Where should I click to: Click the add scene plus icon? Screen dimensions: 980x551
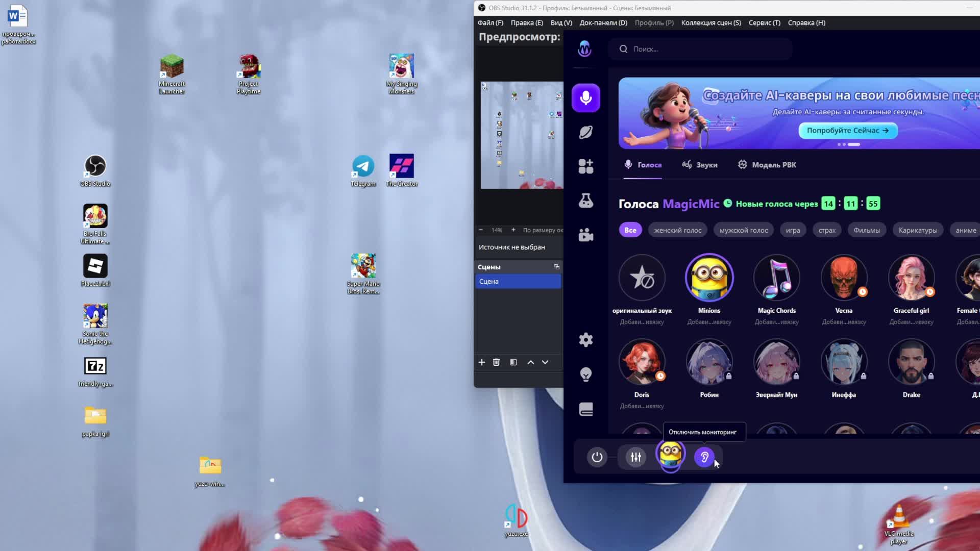point(481,362)
